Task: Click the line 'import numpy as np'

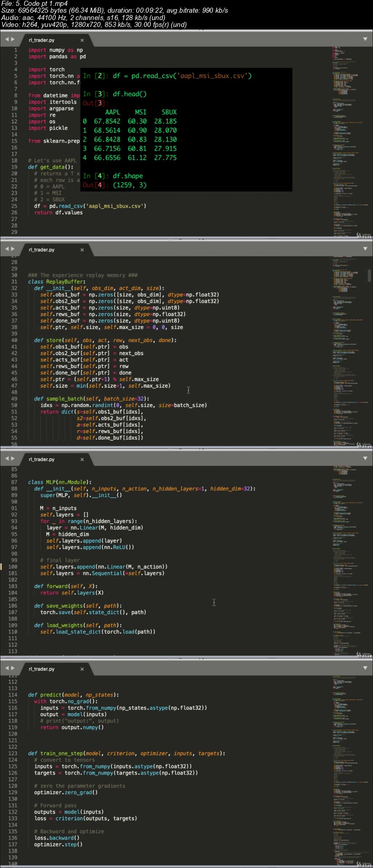Action: coord(55,50)
